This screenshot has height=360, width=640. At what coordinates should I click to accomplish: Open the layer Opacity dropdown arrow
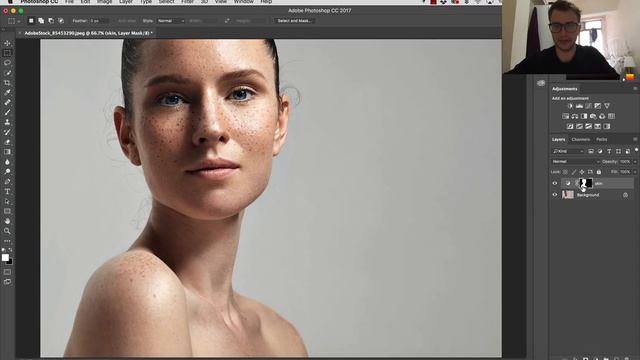tap(635, 162)
